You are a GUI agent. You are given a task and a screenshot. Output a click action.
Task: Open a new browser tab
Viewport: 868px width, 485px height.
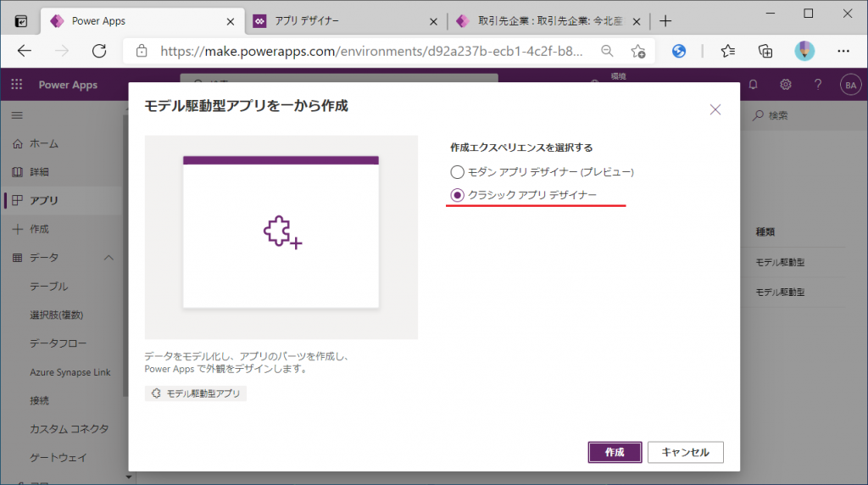tap(665, 21)
